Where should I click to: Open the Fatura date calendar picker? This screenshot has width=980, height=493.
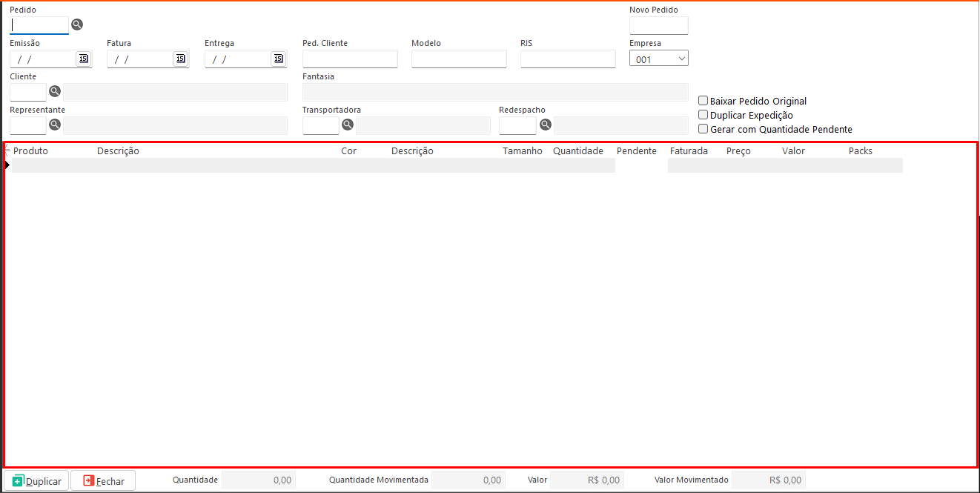coord(180,59)
